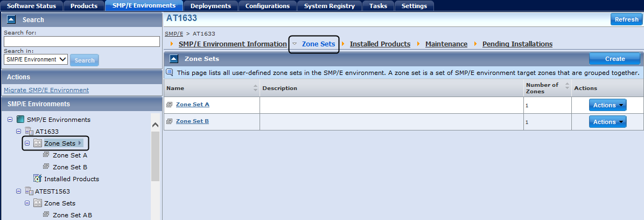644x220 pixels.
Task: Sort the table by Name column
Action: [255, 88]
